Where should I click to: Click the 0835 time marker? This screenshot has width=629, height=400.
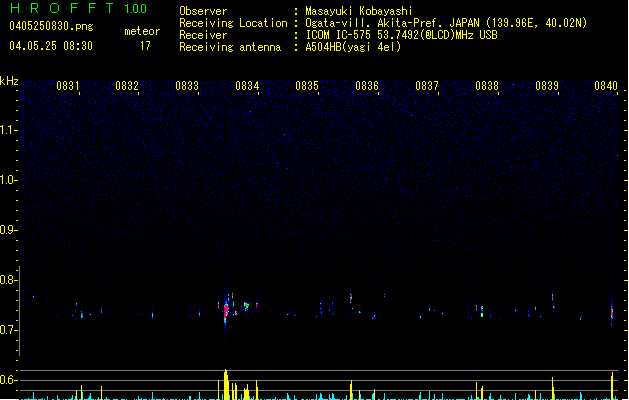click(x=307, y=86)
